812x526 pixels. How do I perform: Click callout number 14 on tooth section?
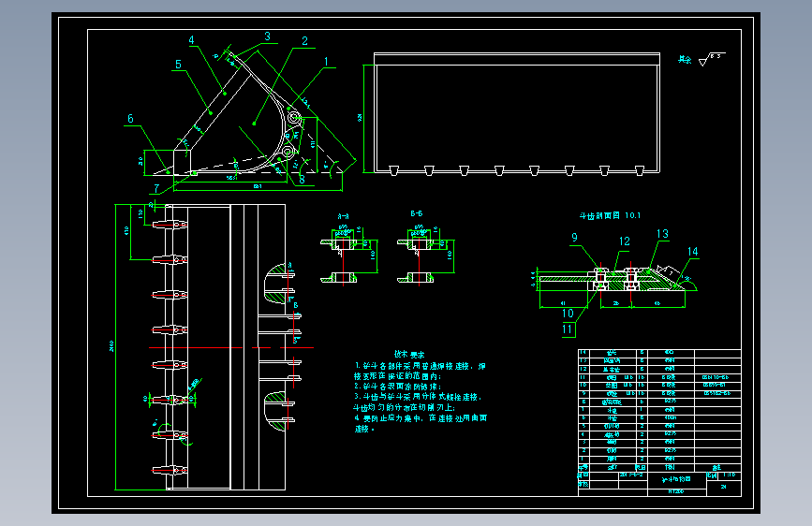(692, 252)
